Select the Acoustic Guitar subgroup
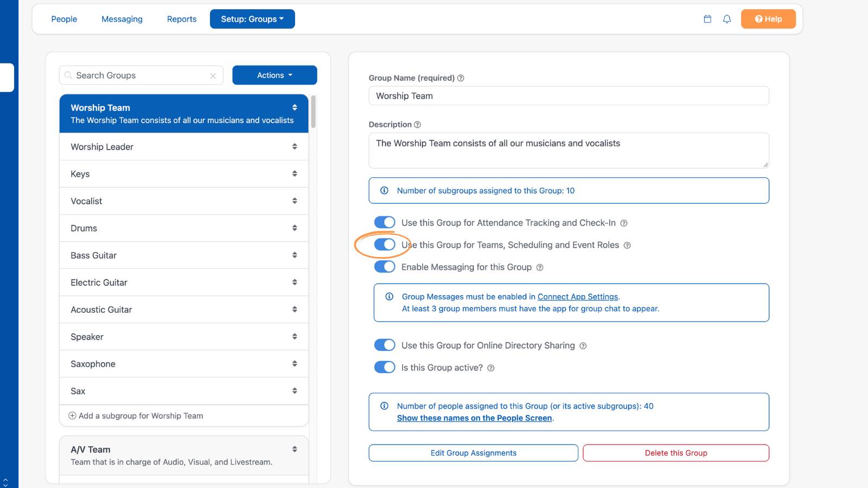This screenshot has height=488, width=868. click(184, 310)
